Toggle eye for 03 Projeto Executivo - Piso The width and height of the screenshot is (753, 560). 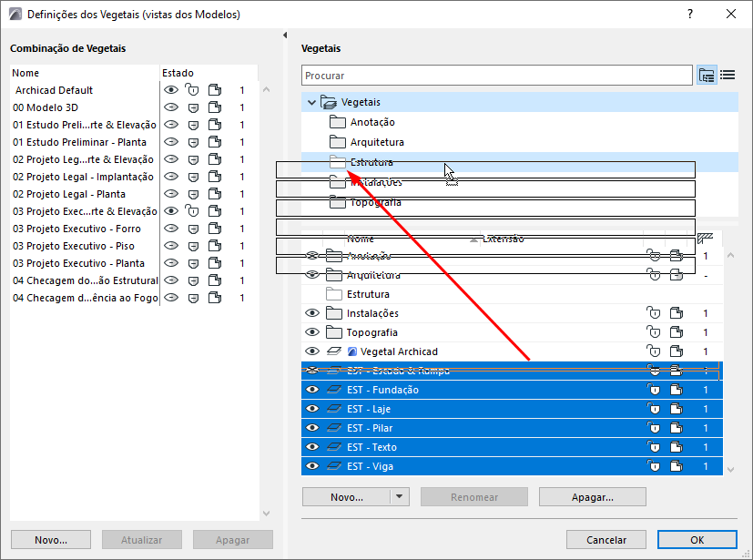170,246
